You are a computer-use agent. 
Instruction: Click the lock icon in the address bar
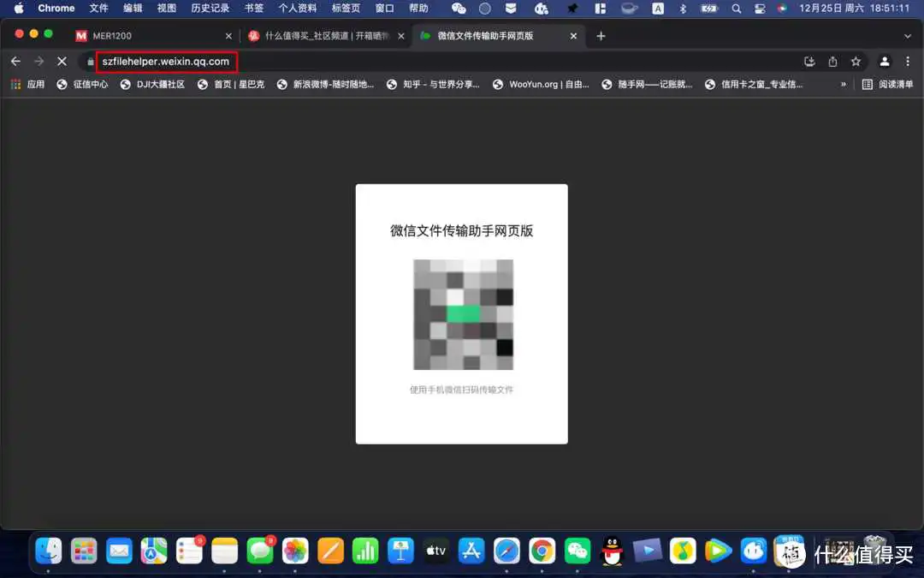[90, 62]
